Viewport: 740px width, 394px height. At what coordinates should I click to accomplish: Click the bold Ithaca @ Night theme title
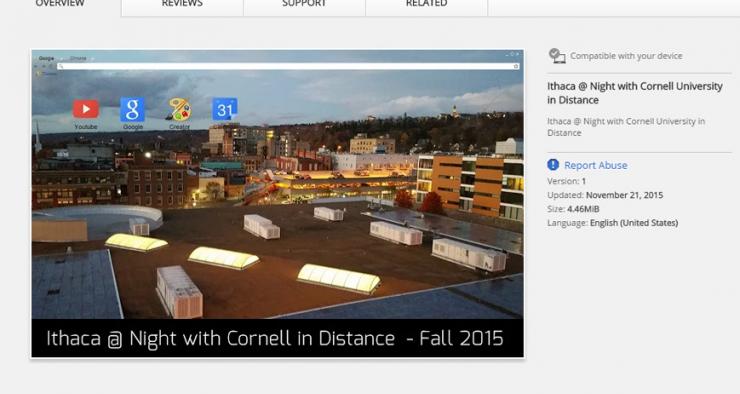[635, 93]
